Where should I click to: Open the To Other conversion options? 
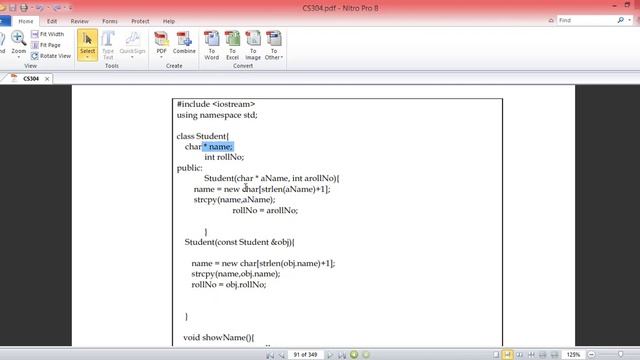coord(273,45)
